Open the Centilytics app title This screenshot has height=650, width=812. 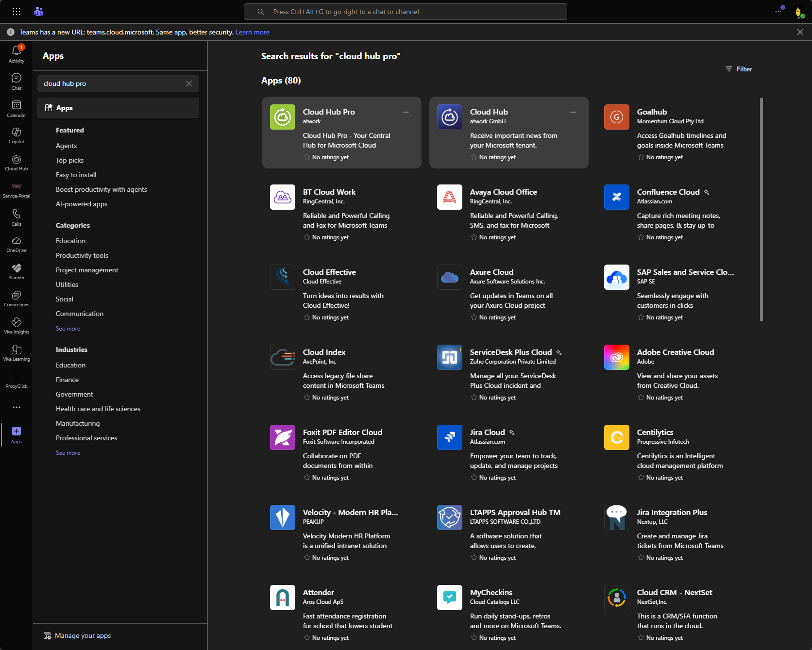pyautogui.click(x=655, y=433)
